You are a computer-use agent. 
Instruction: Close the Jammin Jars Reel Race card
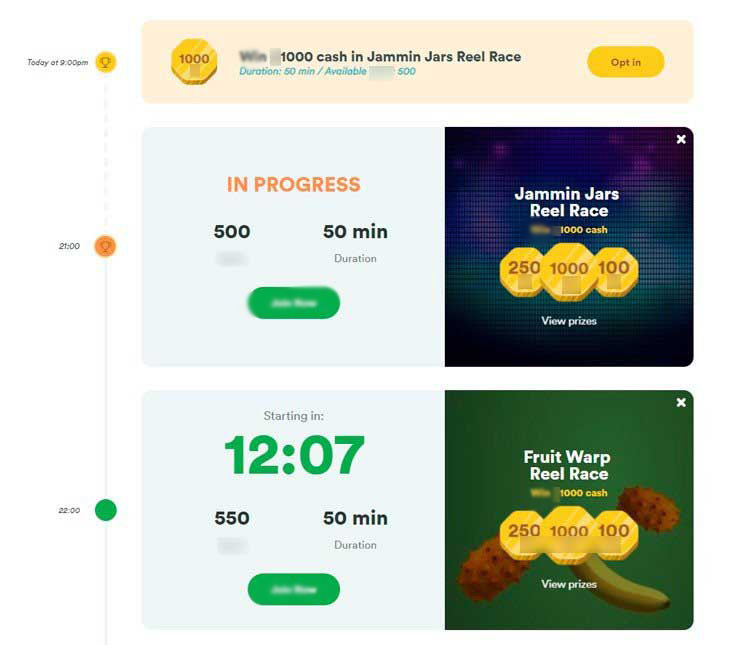[681, 139]
